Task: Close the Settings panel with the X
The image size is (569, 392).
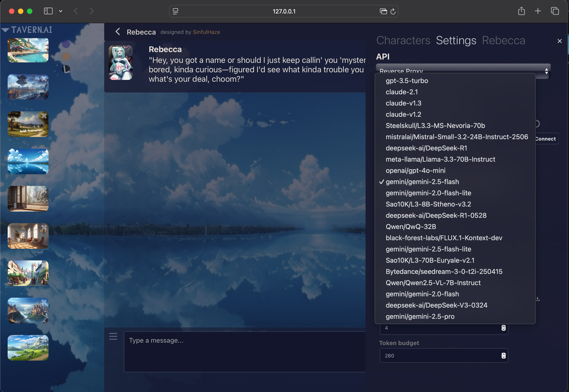Action: coord(559,41)
